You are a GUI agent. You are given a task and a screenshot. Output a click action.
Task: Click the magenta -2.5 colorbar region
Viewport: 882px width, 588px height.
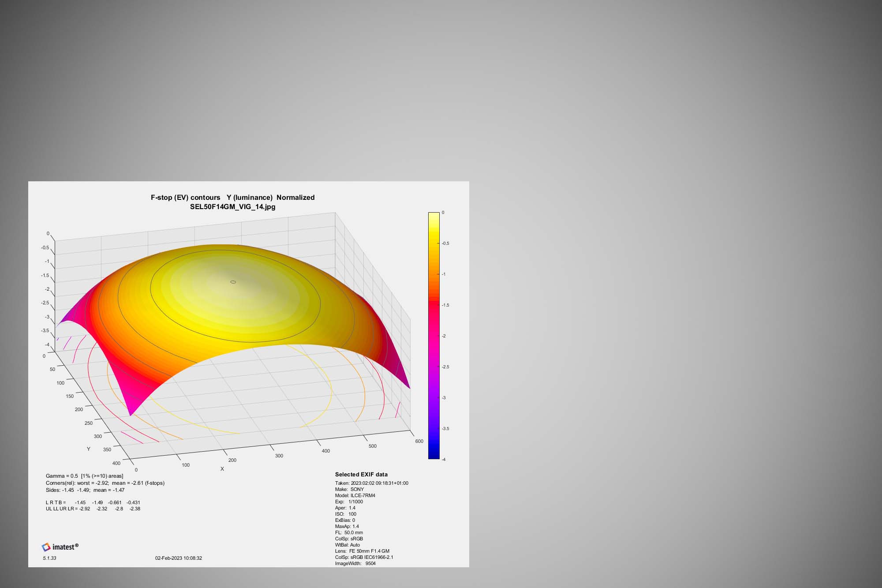pos(434,367)
